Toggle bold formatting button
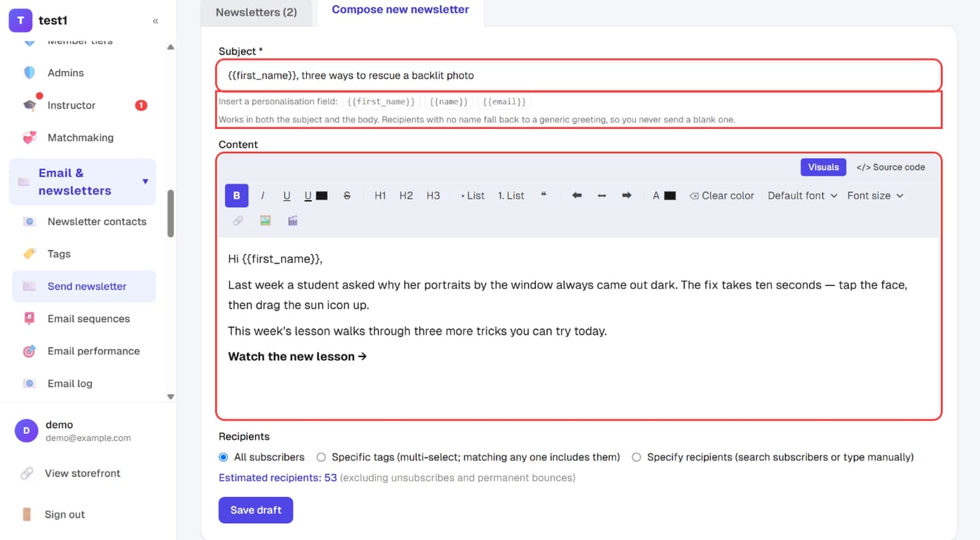This screenshot has height=540, width=980. coord(236,196)
